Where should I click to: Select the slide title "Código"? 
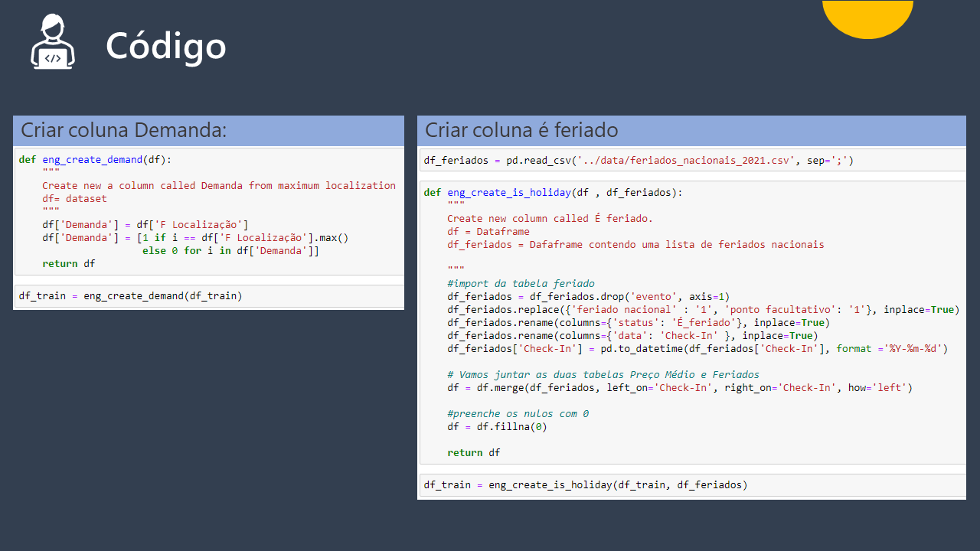166,46
